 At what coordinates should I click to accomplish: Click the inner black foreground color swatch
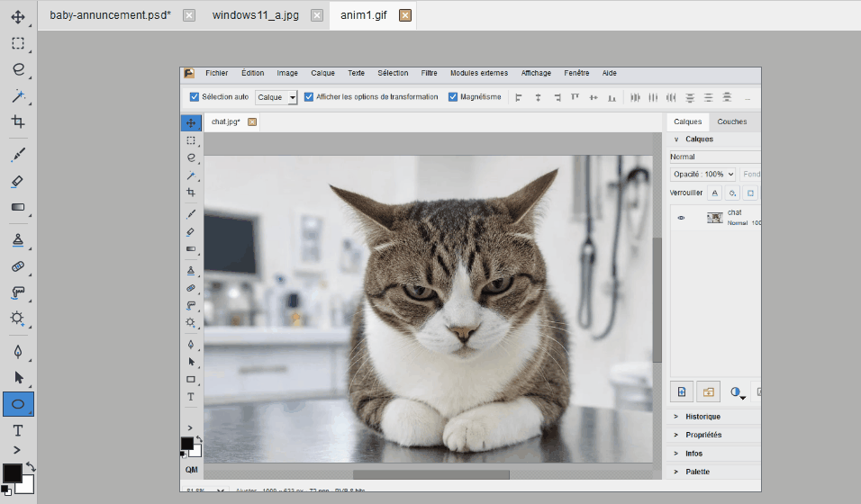coord(186,443)
